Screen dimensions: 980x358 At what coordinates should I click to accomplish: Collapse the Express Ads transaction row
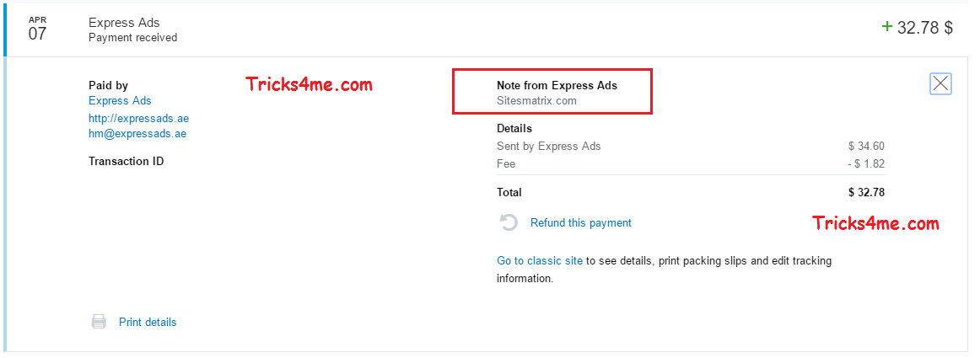click(x=487, y=29)
